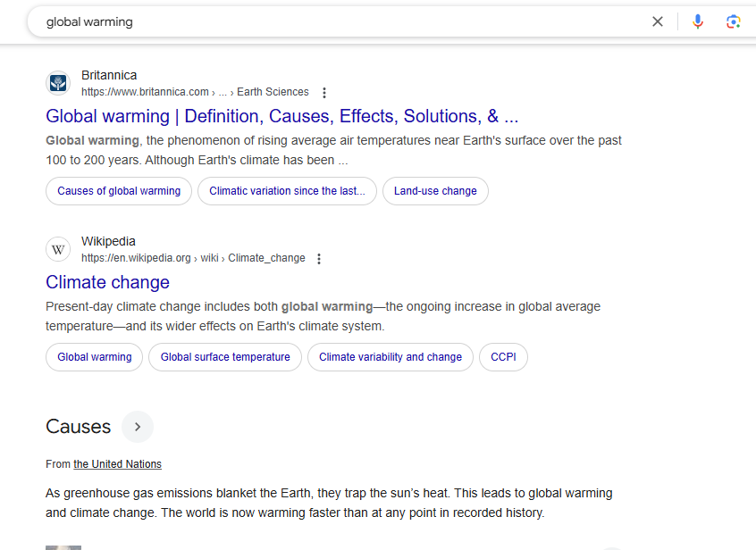Select the Land-use change chip
This screenshot has width=756, height=550.
435,191
